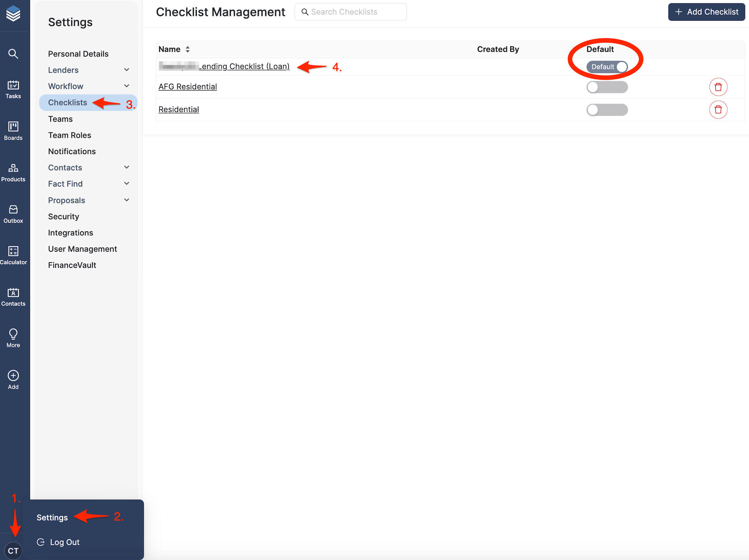Open the Tasks icon in sidebar

click(x=13, y=89)
